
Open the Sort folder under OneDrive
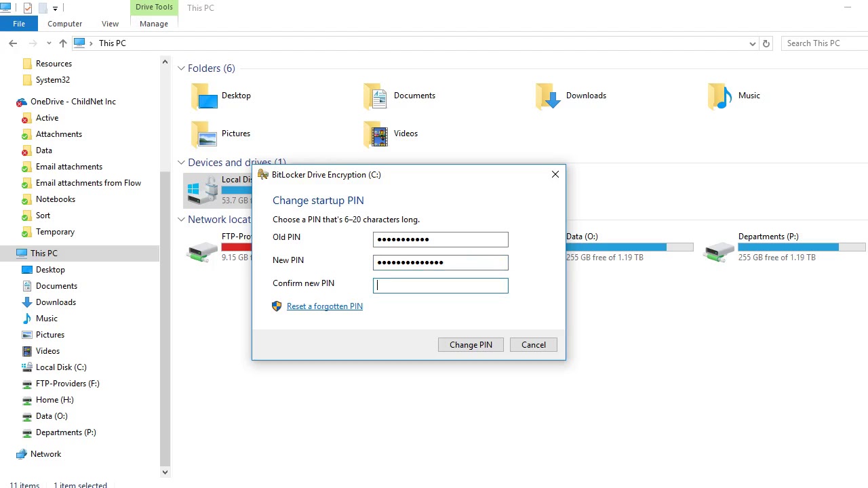pos(43,216)
